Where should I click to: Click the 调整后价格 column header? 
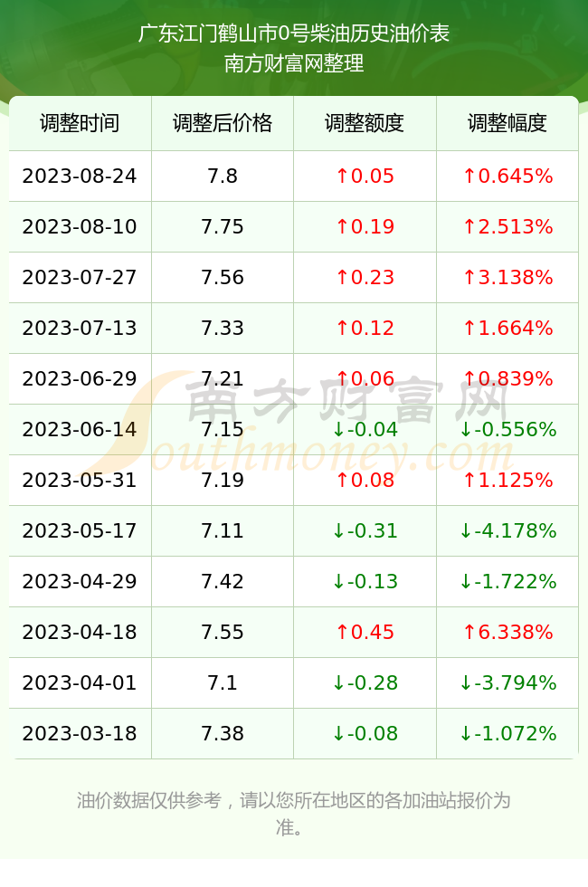(223, 123)
